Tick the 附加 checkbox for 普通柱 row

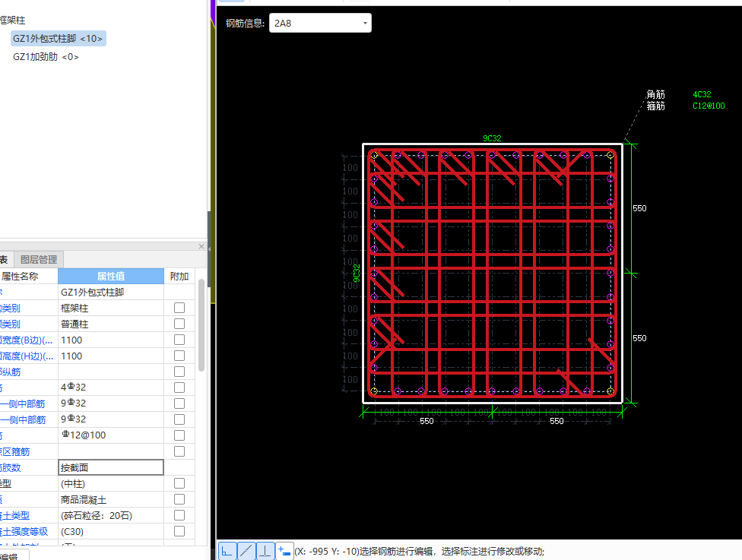coord(179,324)
